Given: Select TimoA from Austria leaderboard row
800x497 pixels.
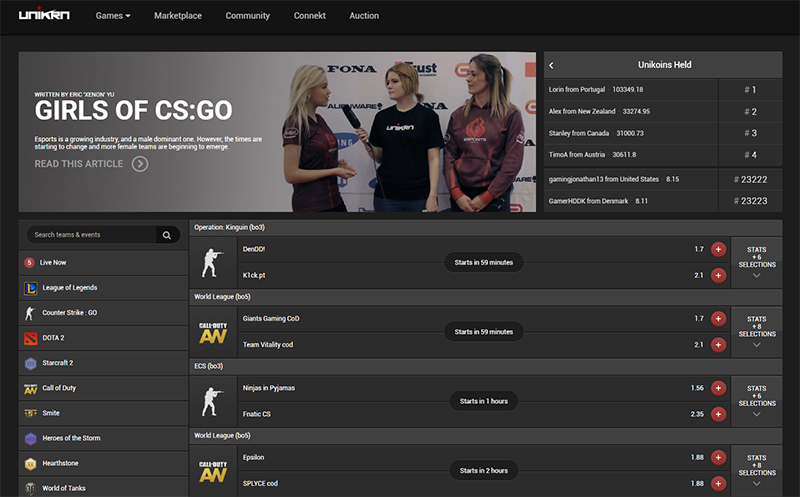Looking at the screenshot, I should [663, 155].
